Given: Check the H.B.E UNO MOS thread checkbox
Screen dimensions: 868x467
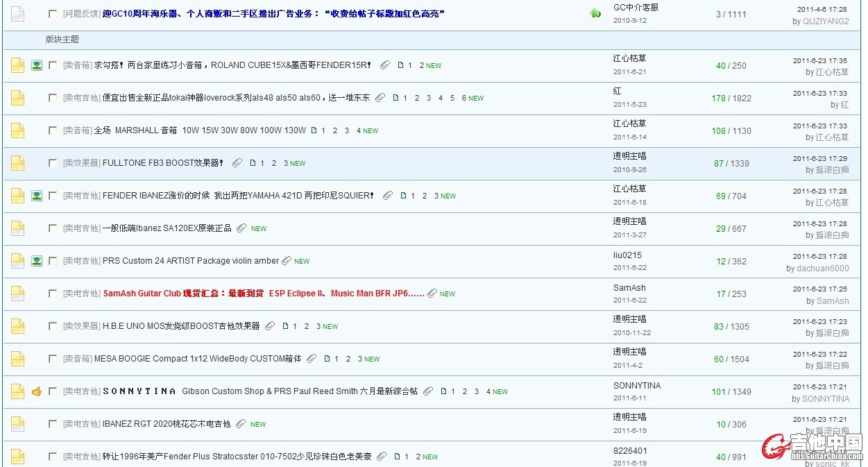Looking at the screenshot, I should pos(53,326).
